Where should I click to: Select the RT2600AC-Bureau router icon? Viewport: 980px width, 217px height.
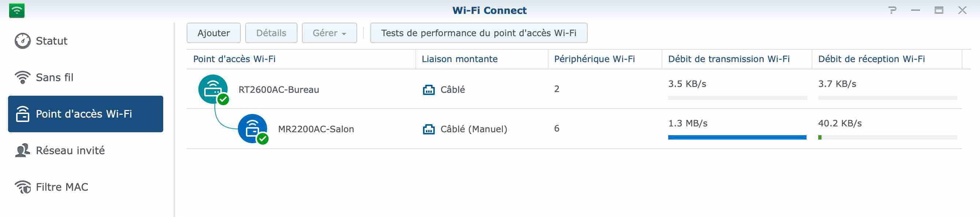click(213, 89)
